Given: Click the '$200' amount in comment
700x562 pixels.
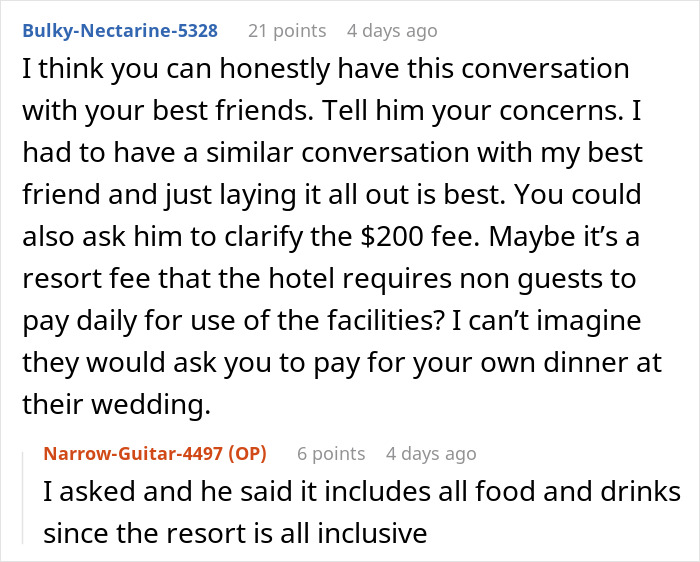Looking at the screenshot, I should click(x=392, y=236).
